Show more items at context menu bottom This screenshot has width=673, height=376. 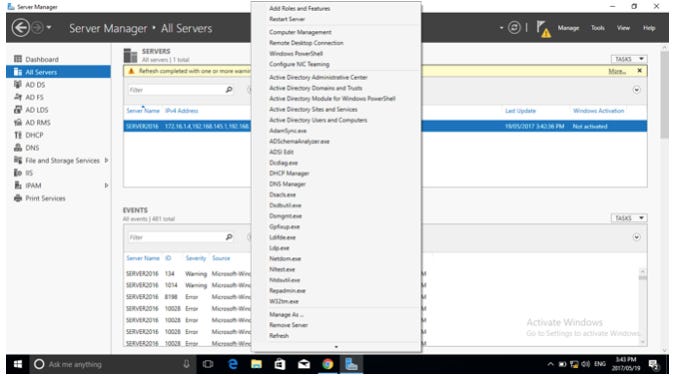[x=336, y=346]
